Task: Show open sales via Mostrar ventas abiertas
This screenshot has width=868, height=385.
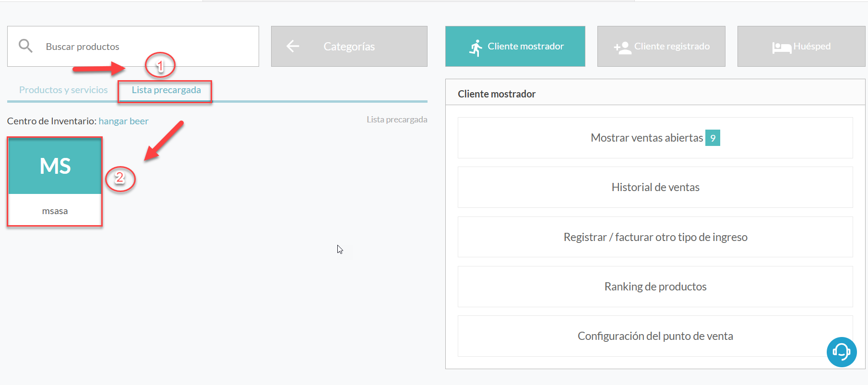Action: click(x=646, y=138)
